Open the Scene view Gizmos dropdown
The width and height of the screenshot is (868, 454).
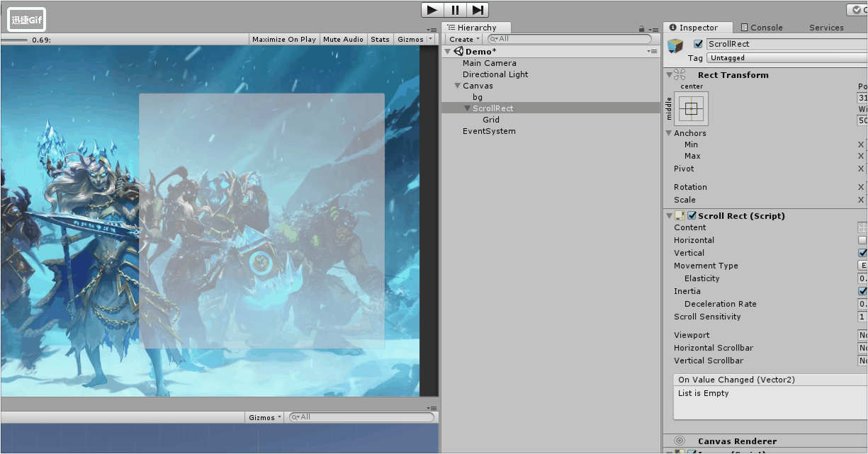264,417
